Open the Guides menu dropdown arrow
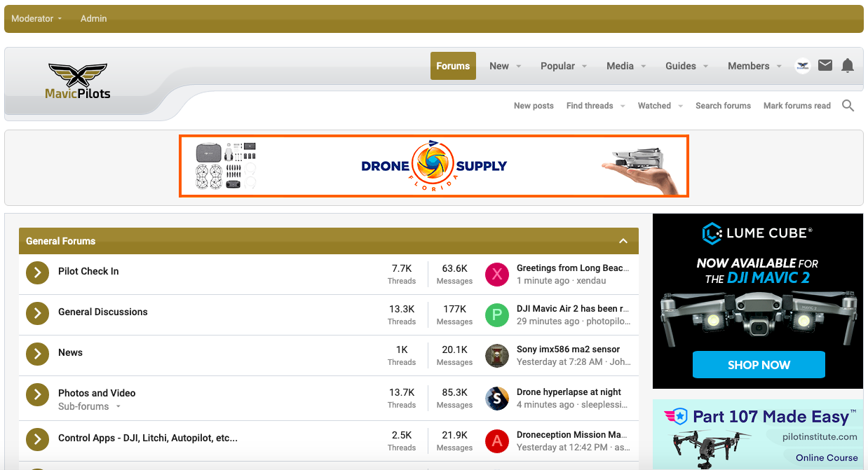868x470 pixels. (x=705, y=67)
